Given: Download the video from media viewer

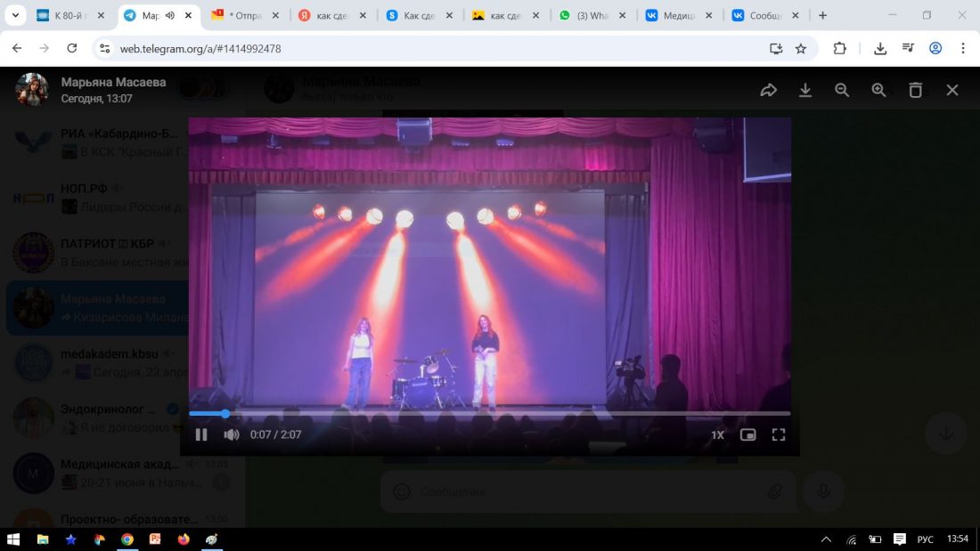Looking at the screenshot, I should pyautogui.click(x=805, y=90).
